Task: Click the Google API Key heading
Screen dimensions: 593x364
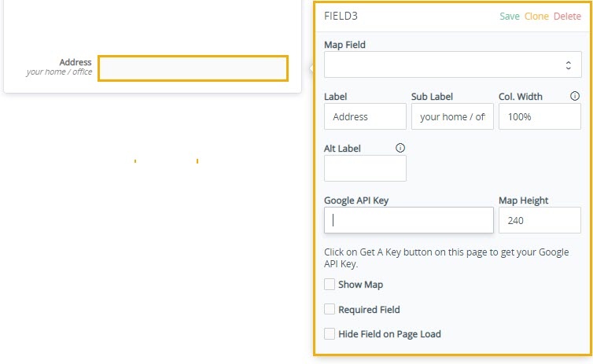Action: coord(356,200)
